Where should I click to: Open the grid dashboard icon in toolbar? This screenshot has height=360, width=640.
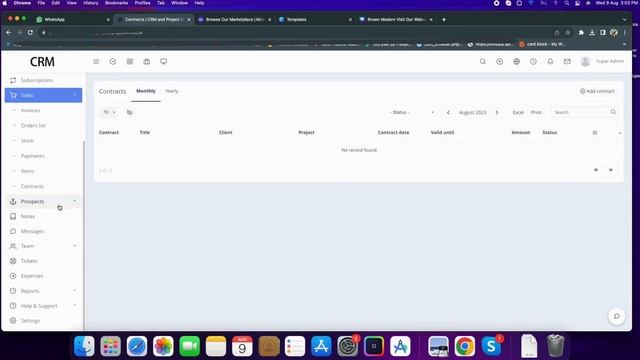pos(130,62)
